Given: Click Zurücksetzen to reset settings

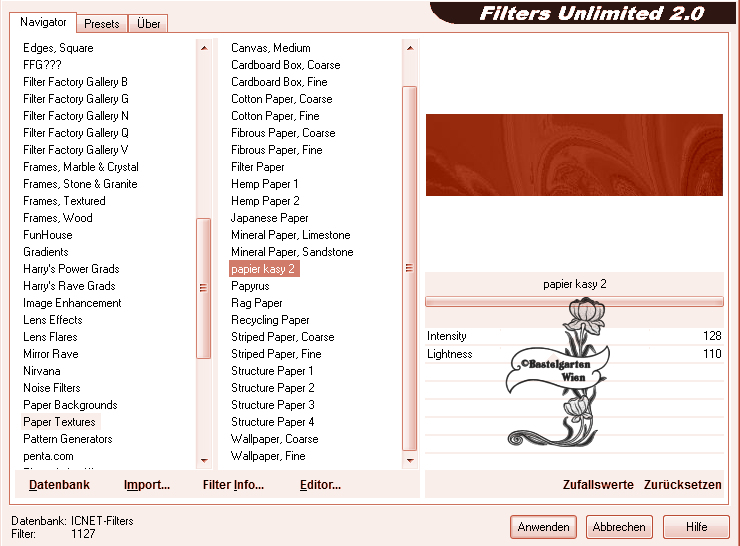Looking at the screenshot, I should 682,485.
